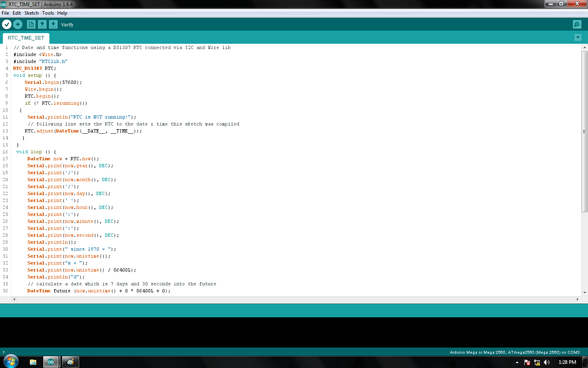Image resolution: width=588 pixels, height=368 pixels.
Task: Click the 1:28 PM clock
Action: point(567,362)
